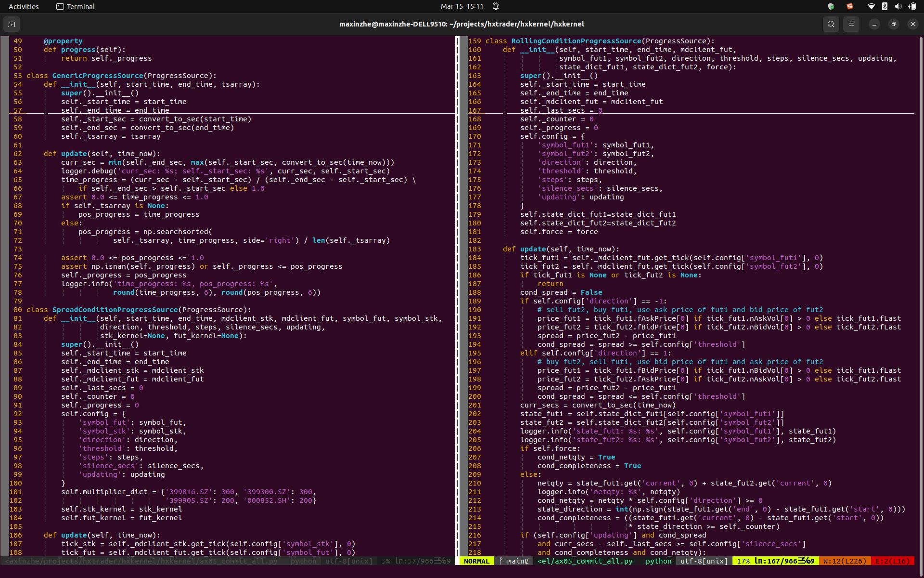Open the terminal search icon
The image size is (924, 578).
point(831,24)
